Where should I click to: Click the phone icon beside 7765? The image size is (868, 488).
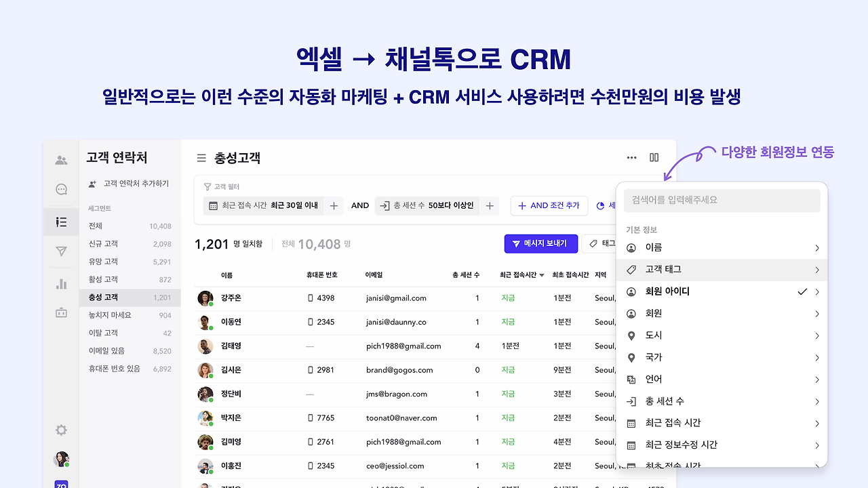click(x=311, y=418)
